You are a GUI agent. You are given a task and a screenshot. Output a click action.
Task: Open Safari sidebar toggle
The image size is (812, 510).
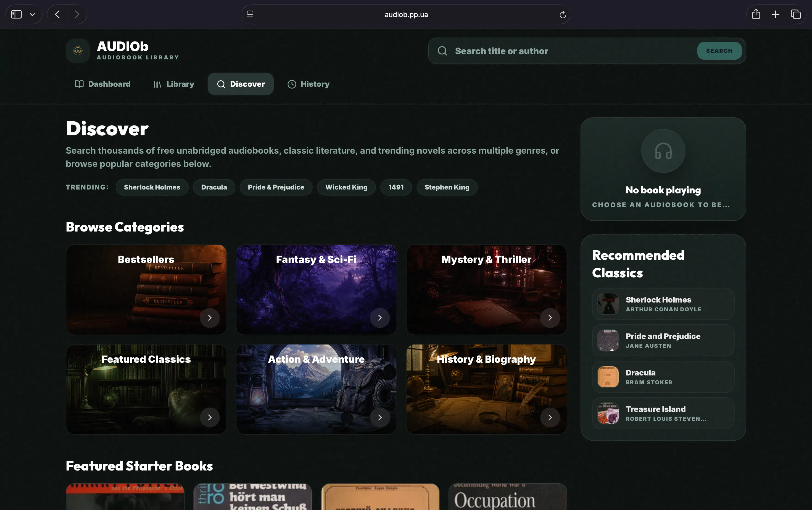16,14
